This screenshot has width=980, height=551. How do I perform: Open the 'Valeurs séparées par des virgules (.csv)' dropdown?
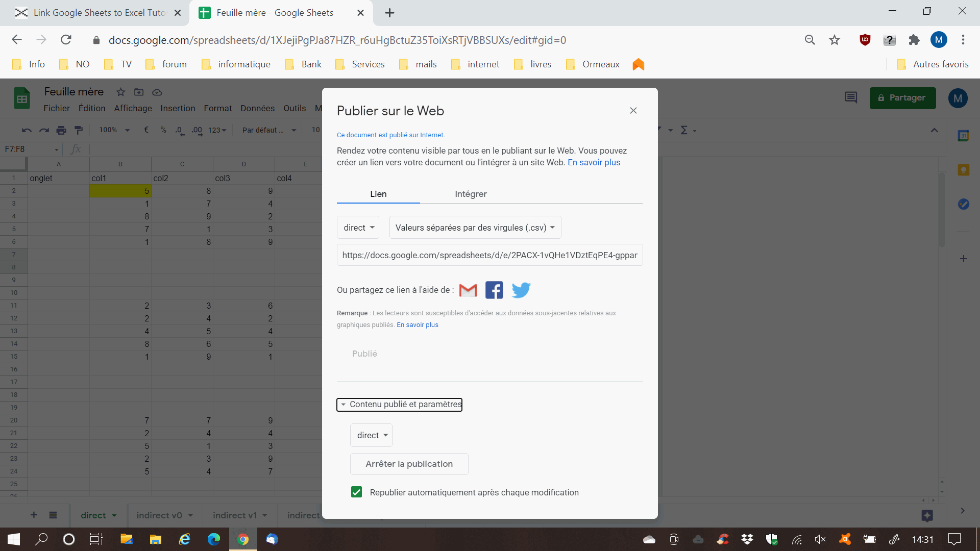click(x=475, y=228)
